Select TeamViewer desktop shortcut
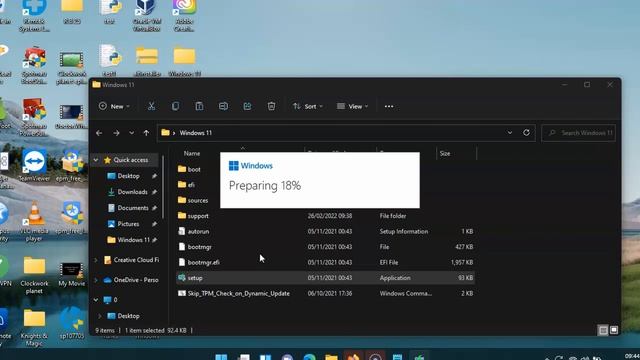640x360 pixels. click(x=34, y=166)
